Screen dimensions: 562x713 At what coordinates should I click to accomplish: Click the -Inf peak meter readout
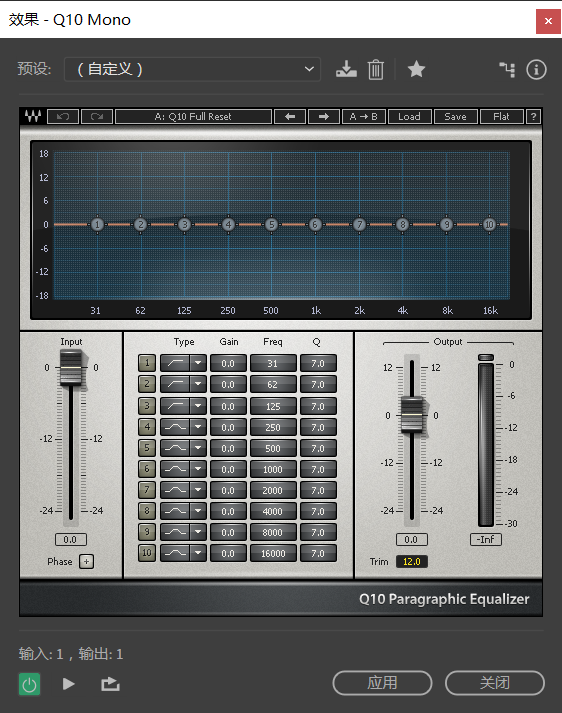486,539
